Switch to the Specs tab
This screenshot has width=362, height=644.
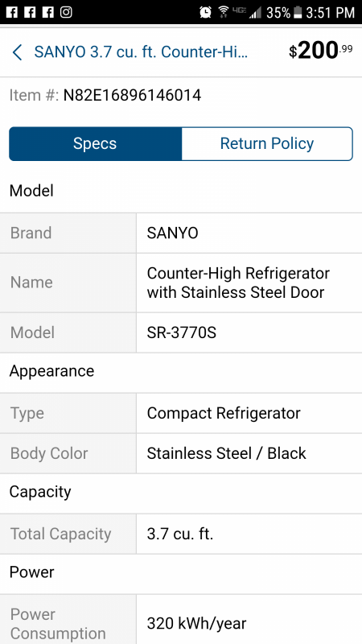[x=95, y=144]
